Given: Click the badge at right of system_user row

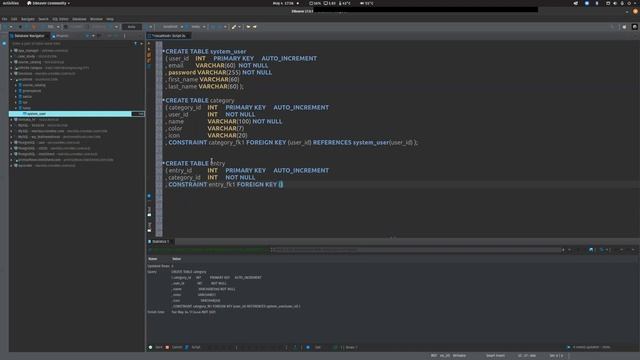Looking at the screenshot, I should coord(138,114).
